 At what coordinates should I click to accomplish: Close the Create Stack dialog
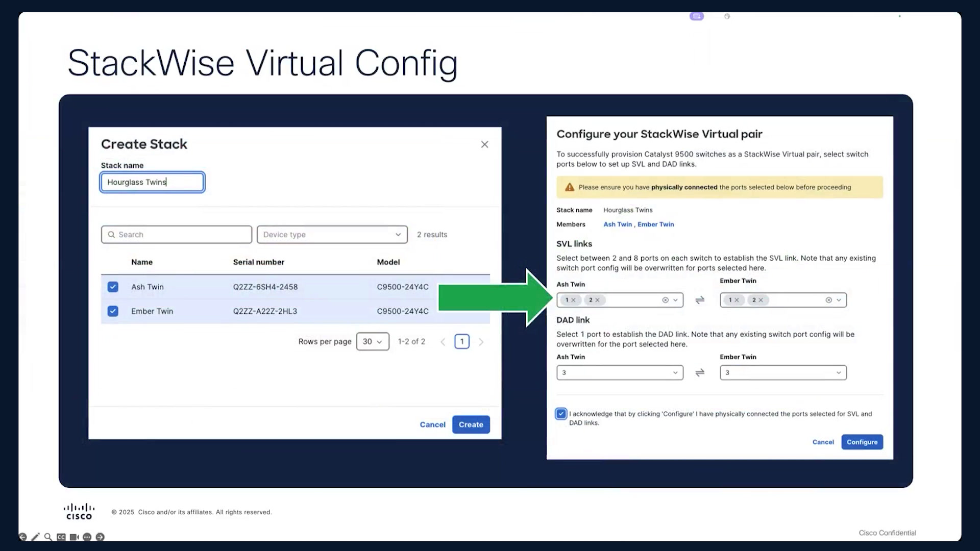pyautogui.click(x=484, y=144)
